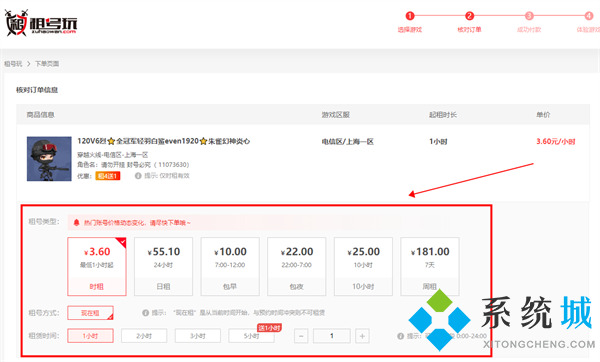This screenshot has height=362, width=600.
Task: Click the 起租时长 column header
Action: [x=443, y=114]
